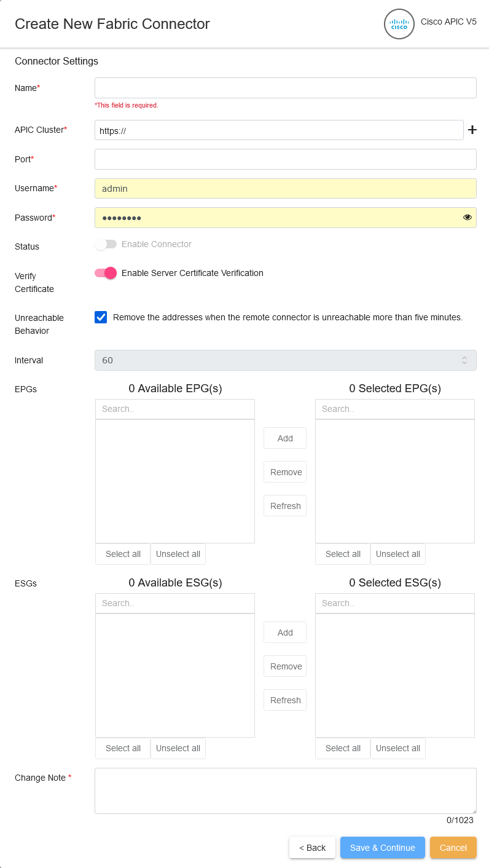The width and height of the screenshot is (489, 868).
Task: Enable the connector status switch
Action: click(x=106, y=244)
